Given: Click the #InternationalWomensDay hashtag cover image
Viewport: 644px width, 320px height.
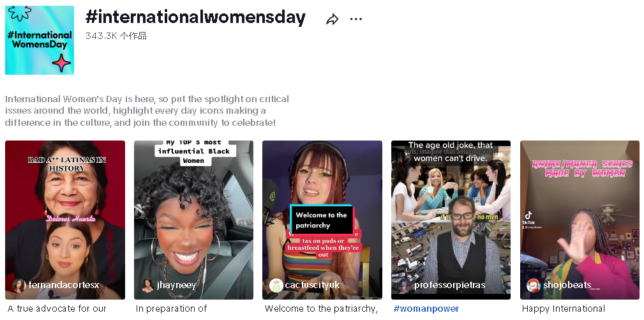Looking at the screenshot, I should click(40, 40).
